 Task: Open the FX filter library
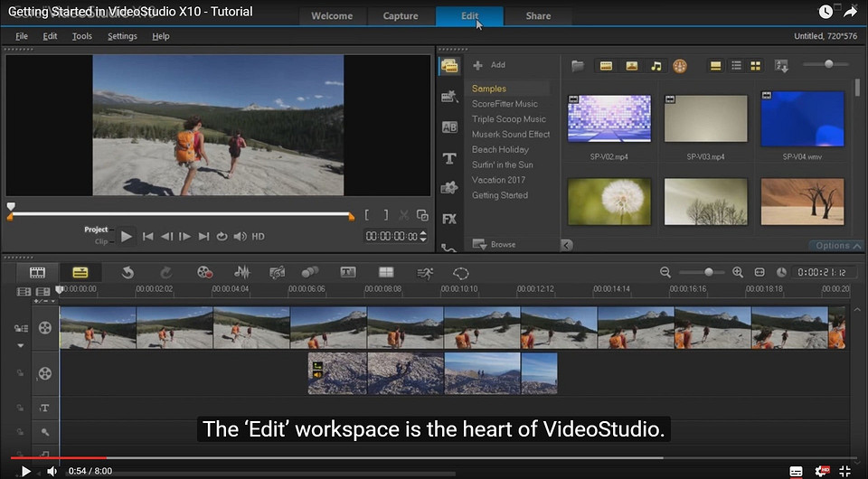pyautogui.click(x=448, y=219)
